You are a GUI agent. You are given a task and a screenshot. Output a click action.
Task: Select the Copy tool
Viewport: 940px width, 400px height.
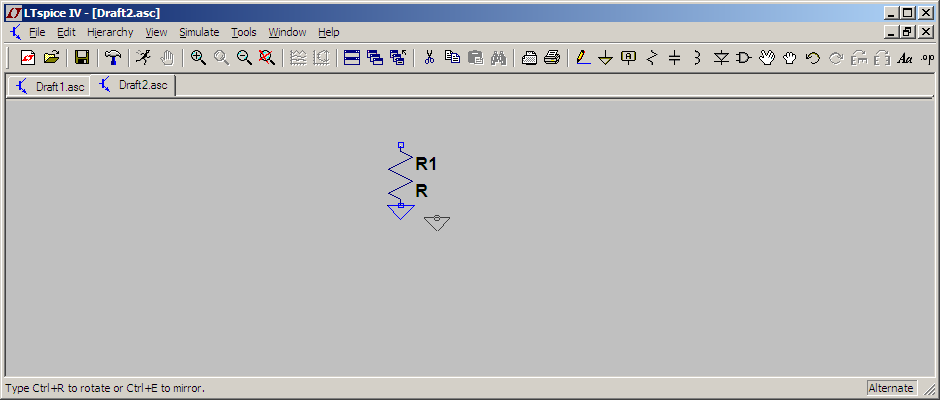coord(452,58)
